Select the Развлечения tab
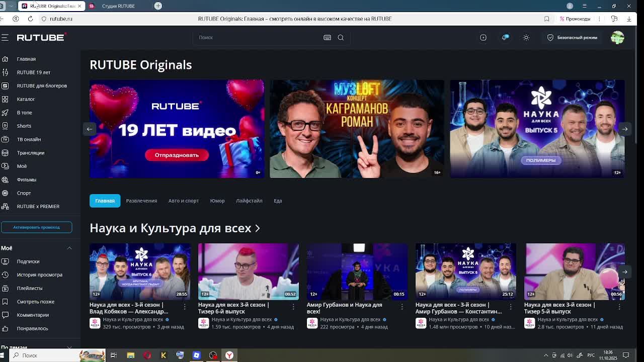This screenshot has width=644, height=362. click(141, 201)
